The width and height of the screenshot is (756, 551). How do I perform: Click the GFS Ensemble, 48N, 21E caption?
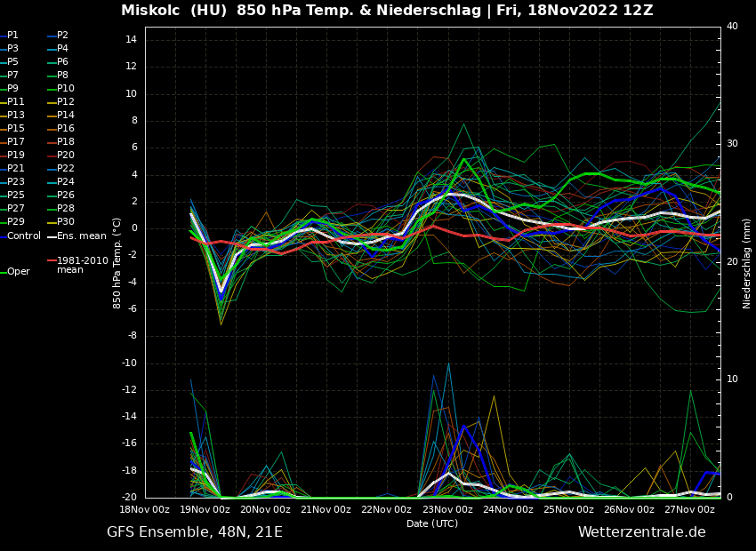pyautogui.click(x=195, y=532)
